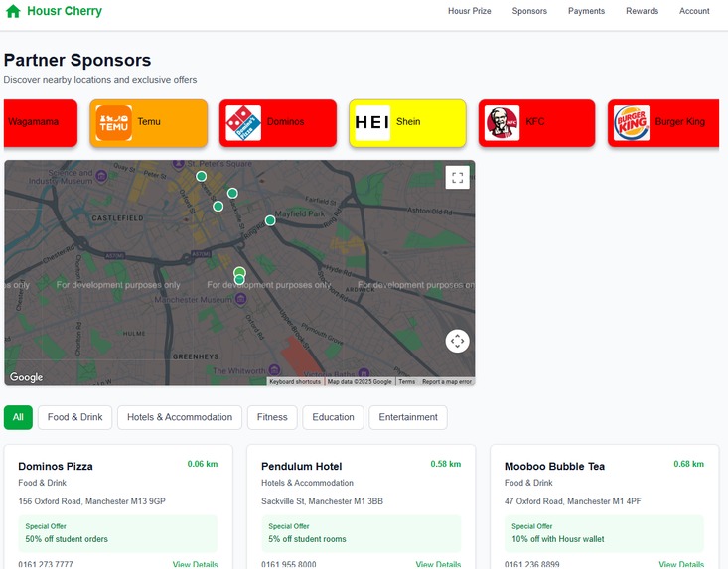
Task: Select the Burger King sponsor card
Action: click(x=663, y=123)
